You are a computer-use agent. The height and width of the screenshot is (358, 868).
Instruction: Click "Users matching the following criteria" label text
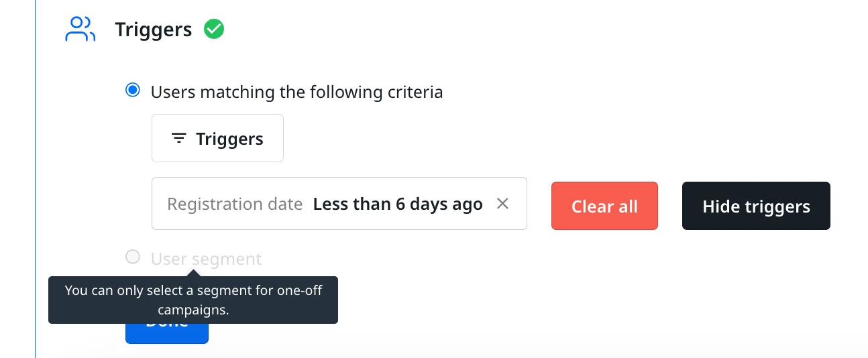click(x=296, y=92)
